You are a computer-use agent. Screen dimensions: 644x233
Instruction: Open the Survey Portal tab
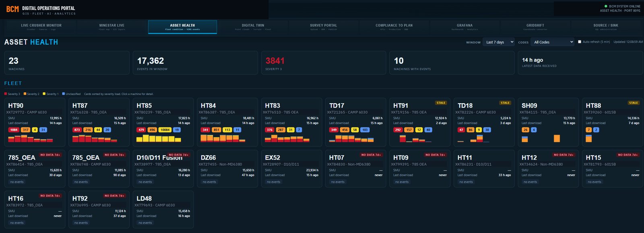point(324,27)
